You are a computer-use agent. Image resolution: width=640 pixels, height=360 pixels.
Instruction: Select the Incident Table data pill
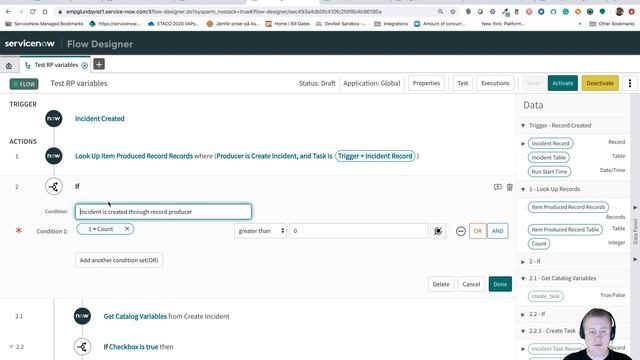(x=549, y=158)
